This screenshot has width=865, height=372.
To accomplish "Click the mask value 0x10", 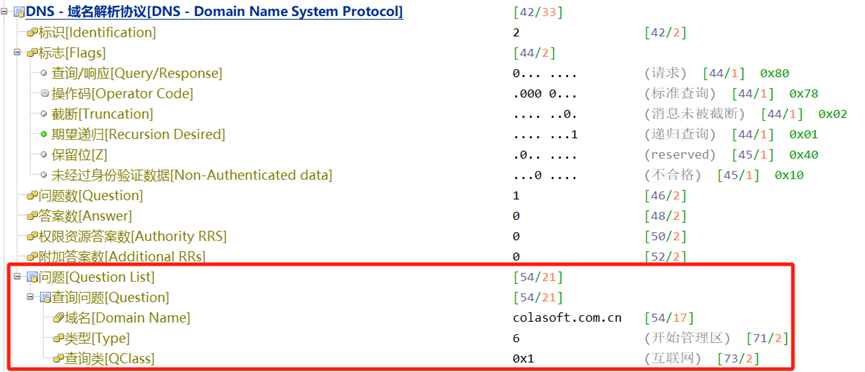I will pyautogui.click(x=789, y=176).
